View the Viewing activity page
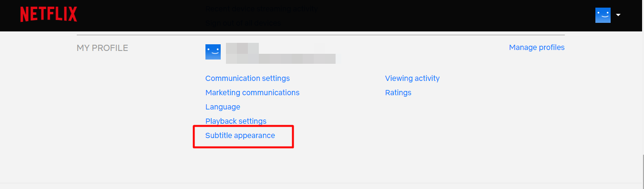Screen dimensions: 644x189 (412, 78)
